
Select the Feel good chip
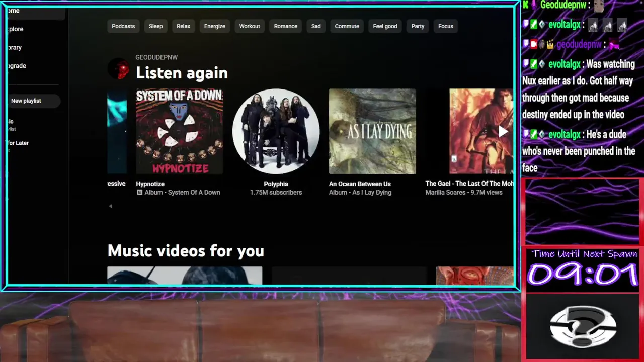pos(385,26)
